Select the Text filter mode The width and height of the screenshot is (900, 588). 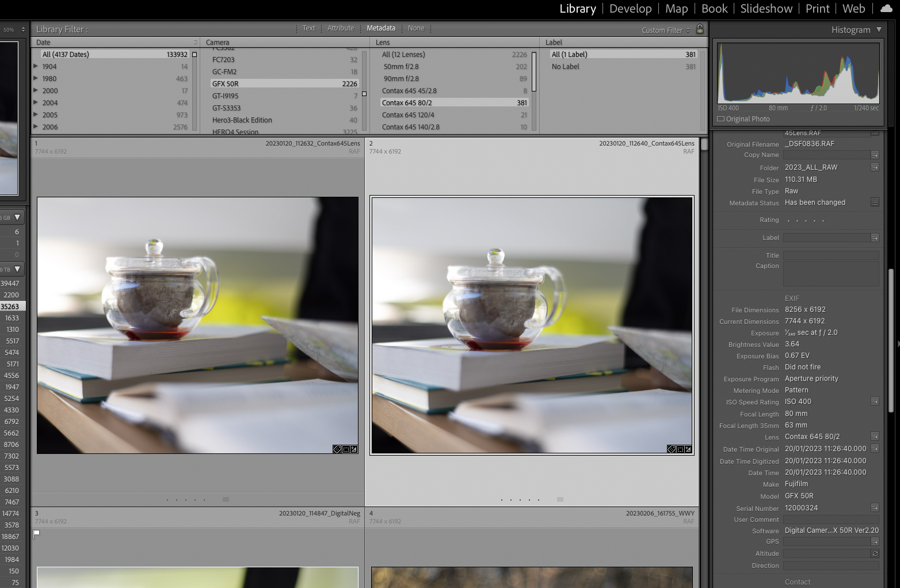click(309, 28)
